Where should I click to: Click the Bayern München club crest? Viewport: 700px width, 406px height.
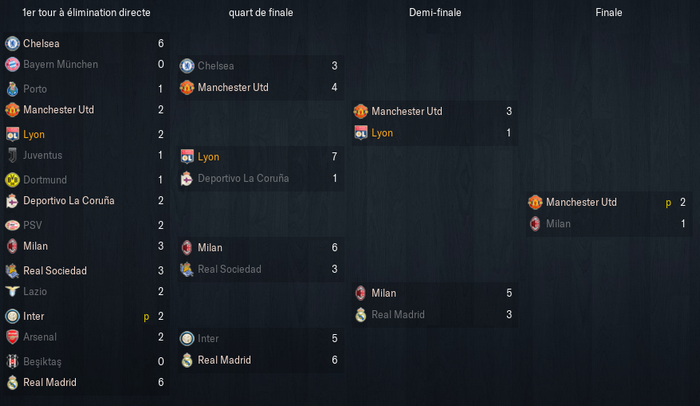click(12, 64)
